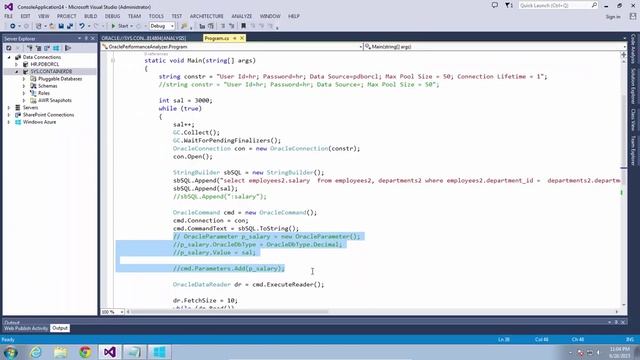Viewport: 640px width, 360px height.
Task: Click in the Quick Launch search box
Action: point(558,5)
